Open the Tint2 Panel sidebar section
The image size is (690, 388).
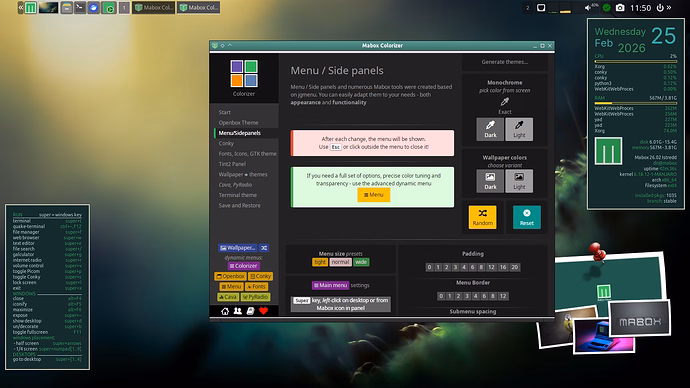click(232, 164)
